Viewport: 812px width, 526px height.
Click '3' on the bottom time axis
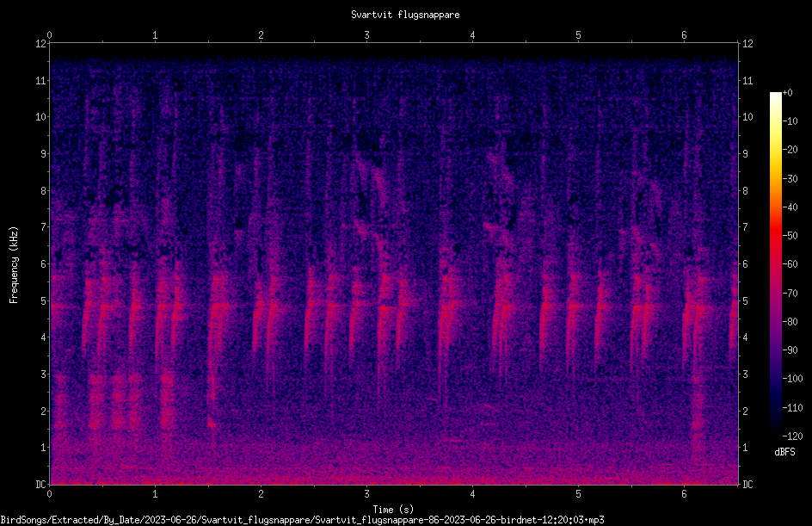(366, 494)
